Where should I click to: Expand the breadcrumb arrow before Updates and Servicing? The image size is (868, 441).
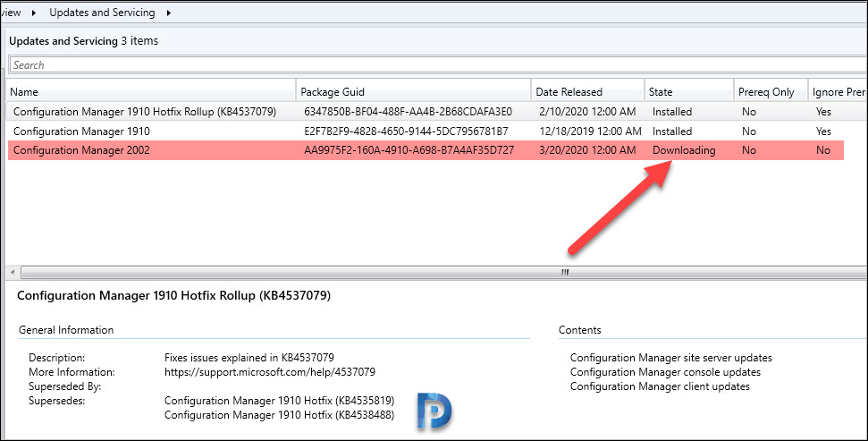click(x=34, y=13)
